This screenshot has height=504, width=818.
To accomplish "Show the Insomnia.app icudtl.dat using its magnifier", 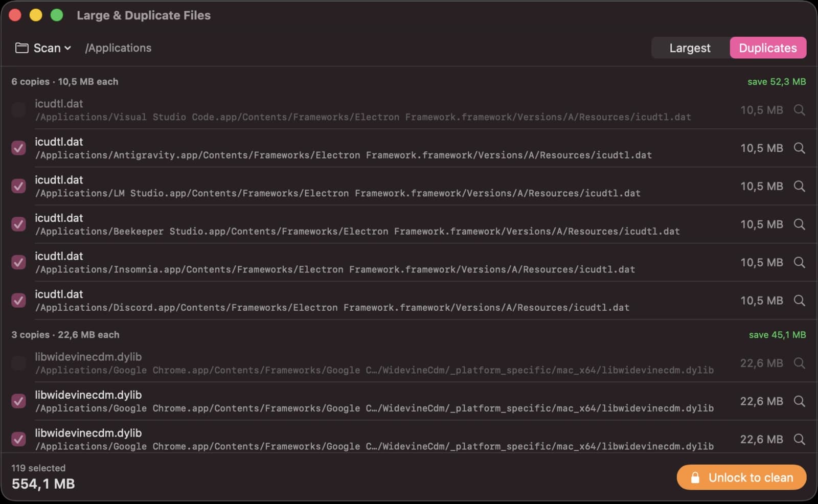I will [799, 262].
